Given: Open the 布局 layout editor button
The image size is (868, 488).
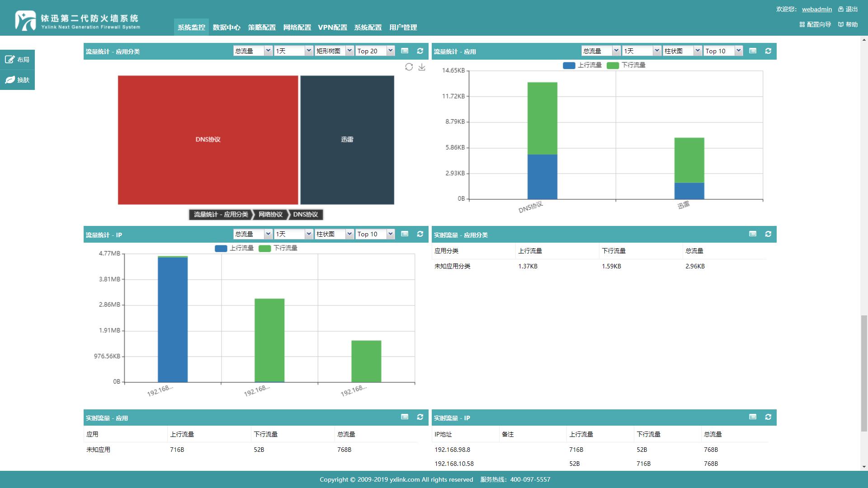Looking at the screenshot, I should tap(17, 60).
